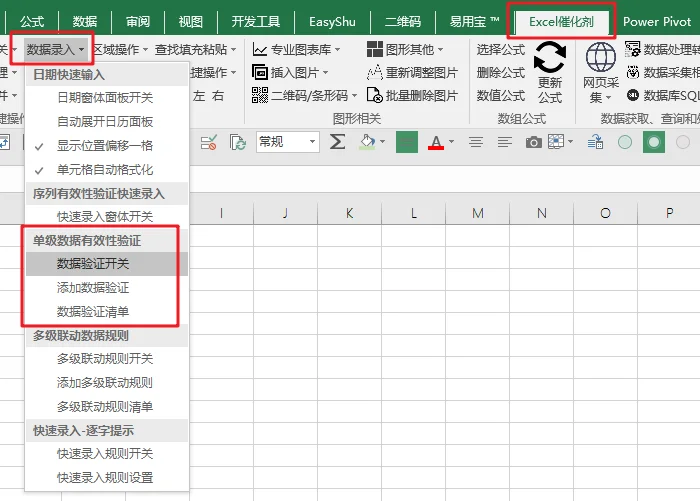Select column M header
The height and width of the screenshot is (501, 700).
point(478,213)
